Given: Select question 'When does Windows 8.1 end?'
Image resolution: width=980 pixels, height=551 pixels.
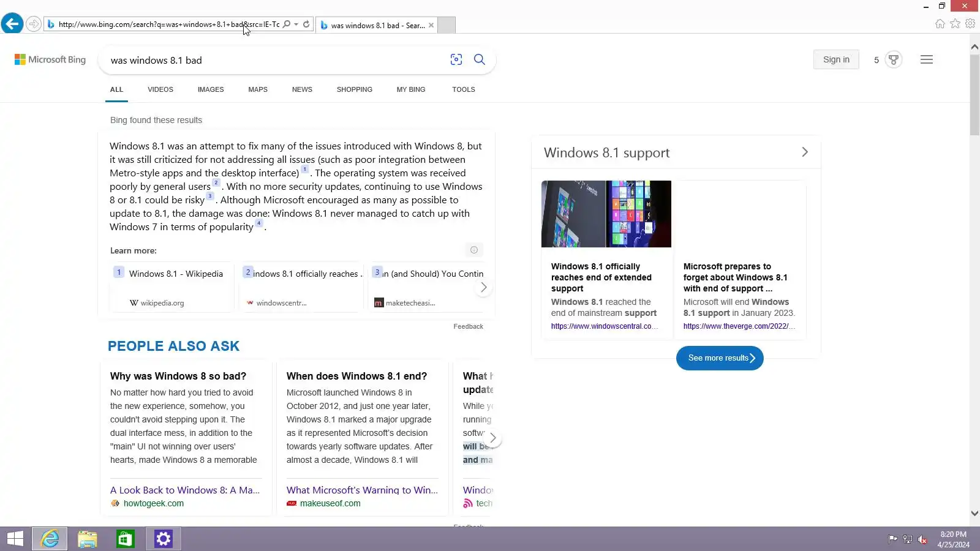Looking at the screenshot, I should 357,376.
